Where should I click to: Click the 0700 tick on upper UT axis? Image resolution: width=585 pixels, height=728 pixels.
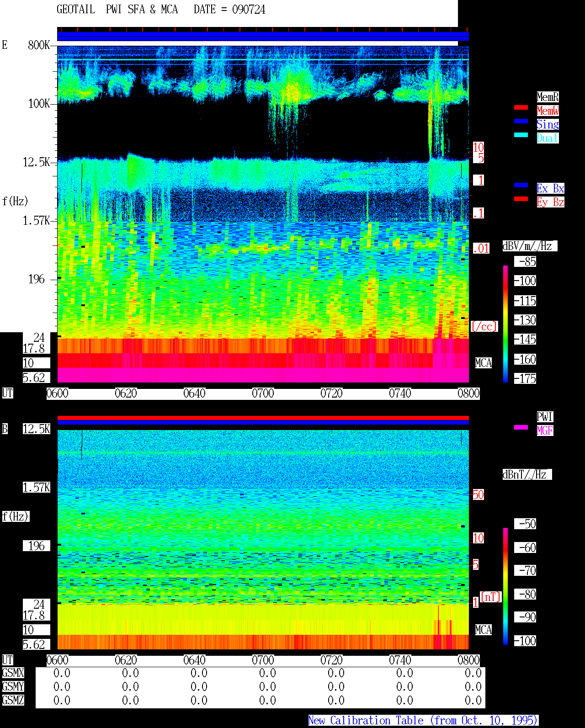263,393
